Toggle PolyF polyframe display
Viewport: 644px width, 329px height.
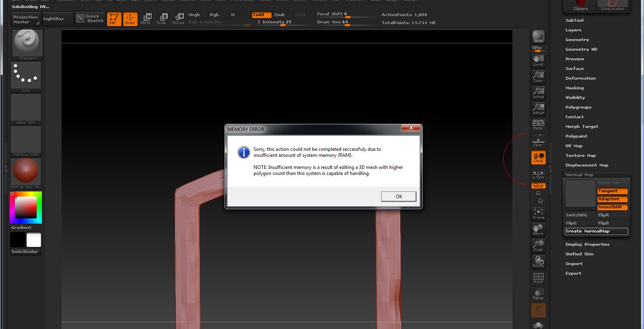[539, 278]
